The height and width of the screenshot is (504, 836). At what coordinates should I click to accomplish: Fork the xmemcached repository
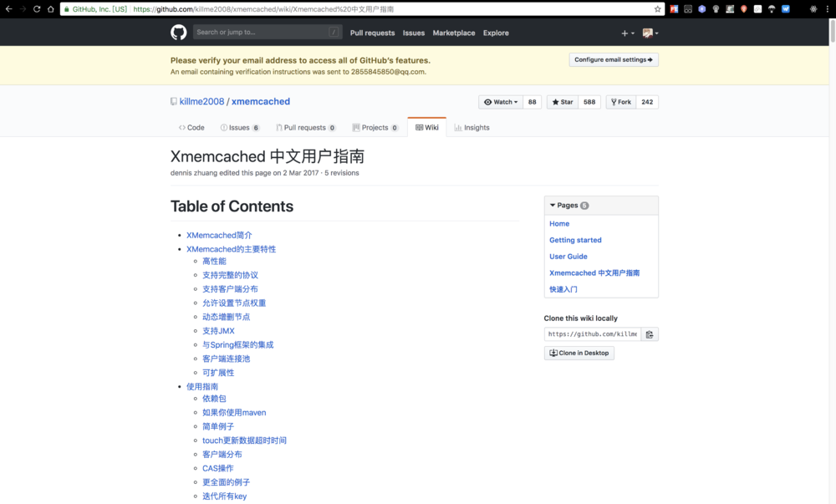coord(621,102)
